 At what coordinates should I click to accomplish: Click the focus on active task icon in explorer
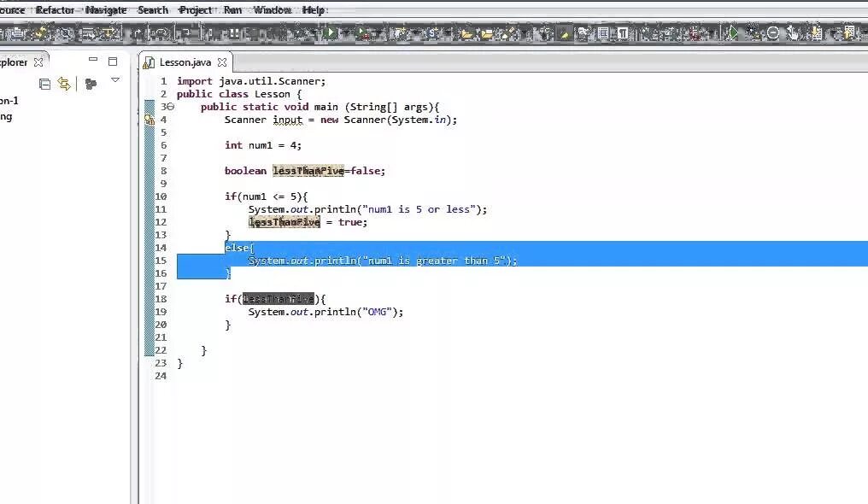91,84
